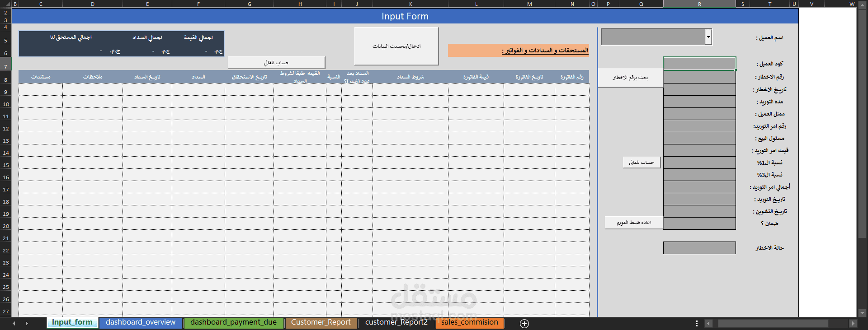This screenshot has height=330, width=868.
Task: Click the بحث برقم الاخطار button
Action: tap(630, 78)
